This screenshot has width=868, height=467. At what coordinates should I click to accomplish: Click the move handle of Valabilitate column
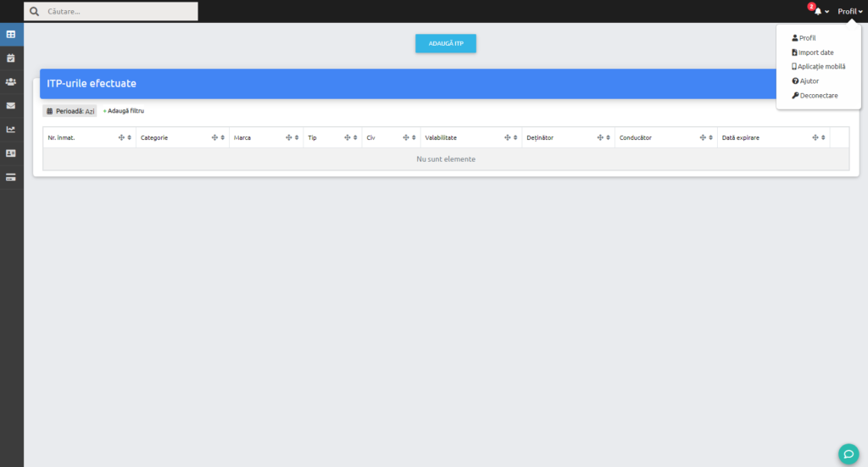pos(507,138)
